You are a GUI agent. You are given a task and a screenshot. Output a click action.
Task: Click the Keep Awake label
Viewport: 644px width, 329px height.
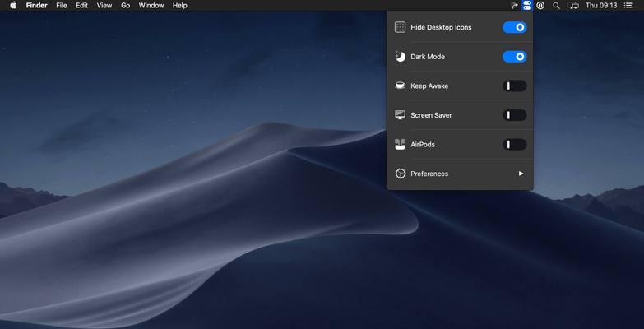[429, 86]
